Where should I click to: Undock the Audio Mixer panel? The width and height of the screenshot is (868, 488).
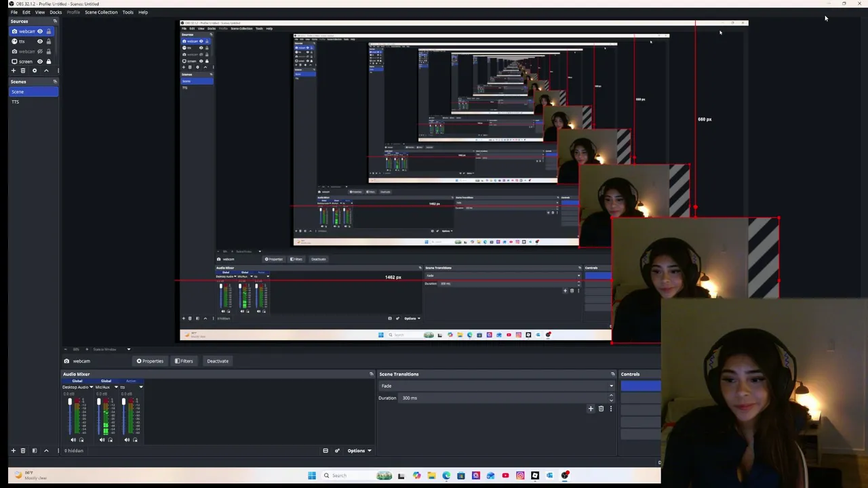tap(371, 374)
